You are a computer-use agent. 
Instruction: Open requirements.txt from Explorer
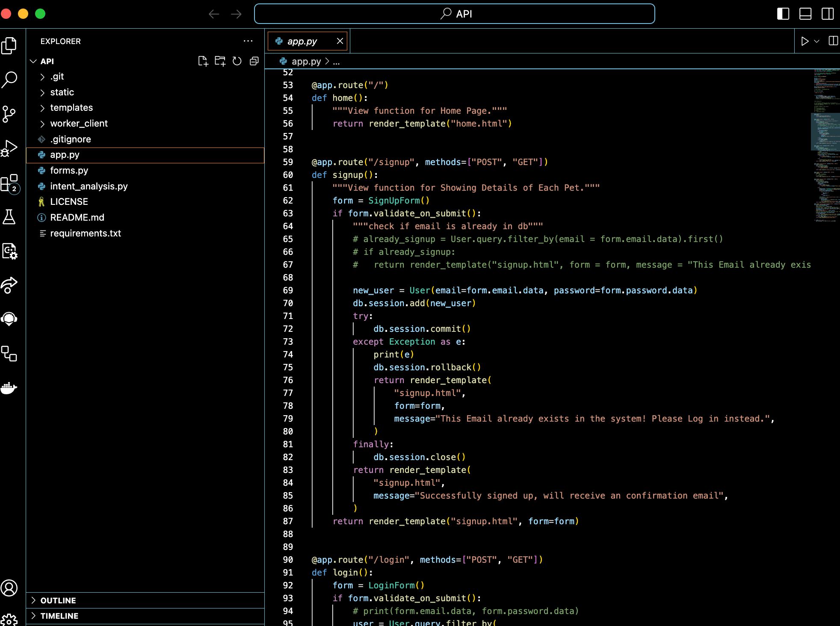145,233
